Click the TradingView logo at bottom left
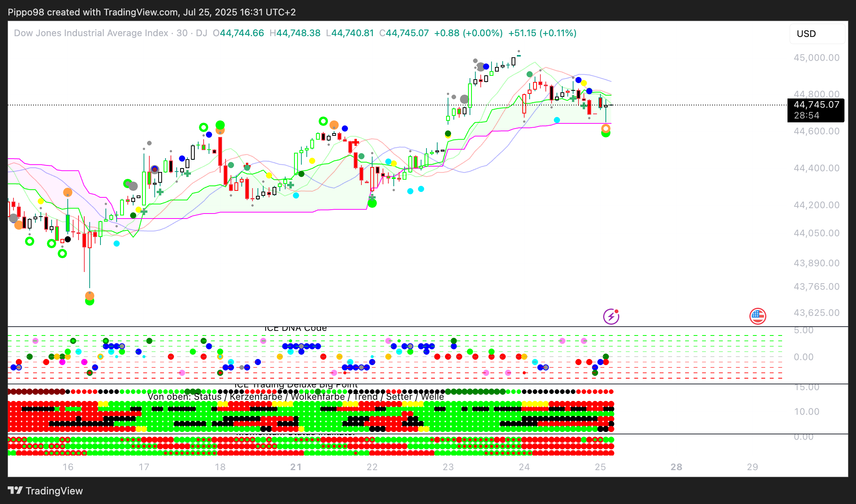 click(45, 491)
